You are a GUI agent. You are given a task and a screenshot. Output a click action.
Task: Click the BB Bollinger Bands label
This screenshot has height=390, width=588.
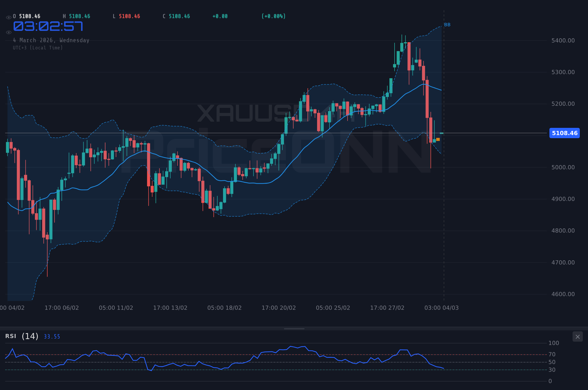(x=447, y=25)
